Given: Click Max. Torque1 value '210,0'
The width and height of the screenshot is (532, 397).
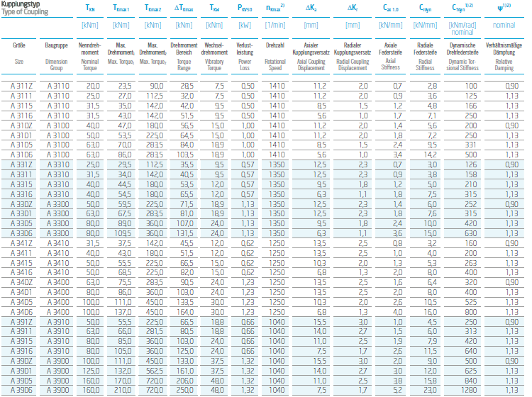Looking at the screenshot, I should (x=123, y=390).
